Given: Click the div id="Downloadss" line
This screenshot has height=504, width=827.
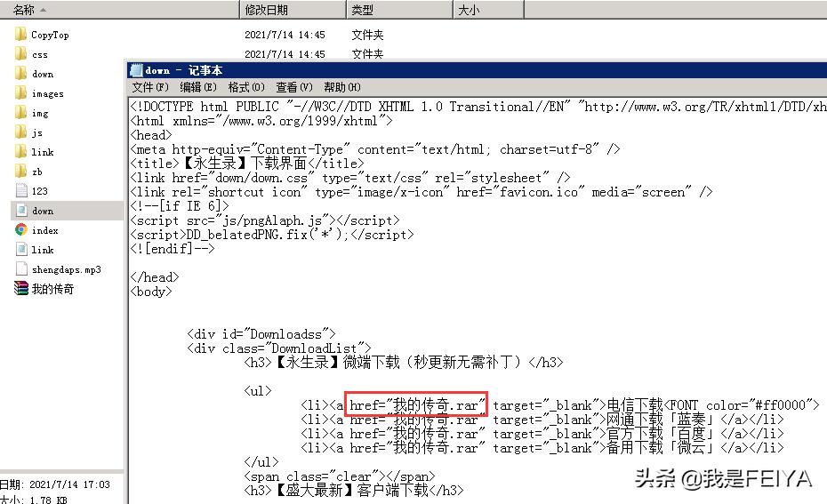Looking at the screenshot, I should 261,334.
